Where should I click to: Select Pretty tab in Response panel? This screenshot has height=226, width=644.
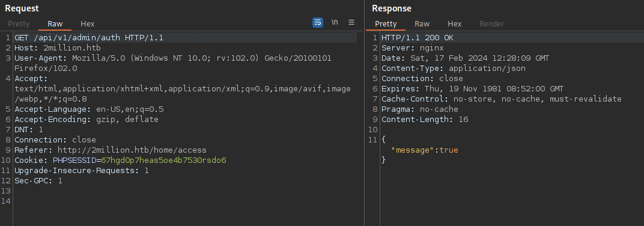386,24
